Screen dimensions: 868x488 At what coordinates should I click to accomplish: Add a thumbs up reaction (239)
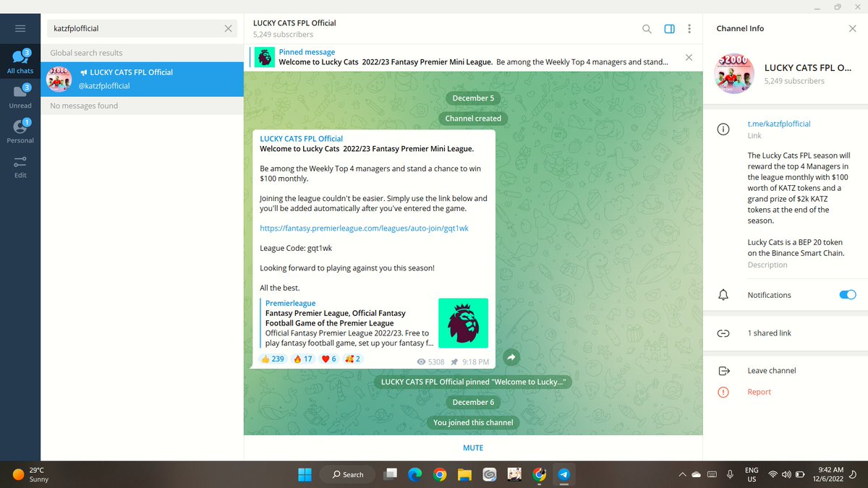click(272, 359)
